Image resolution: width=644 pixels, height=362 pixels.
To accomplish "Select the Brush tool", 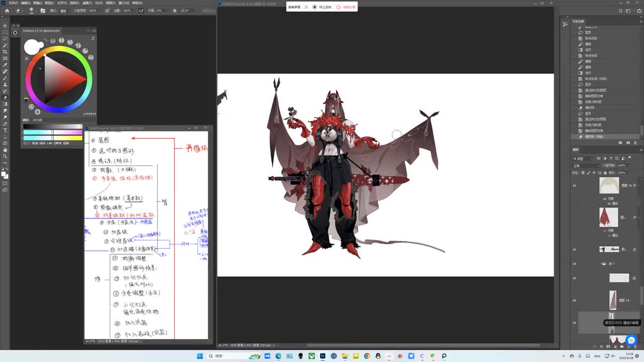I will click(x=5, y=78).
